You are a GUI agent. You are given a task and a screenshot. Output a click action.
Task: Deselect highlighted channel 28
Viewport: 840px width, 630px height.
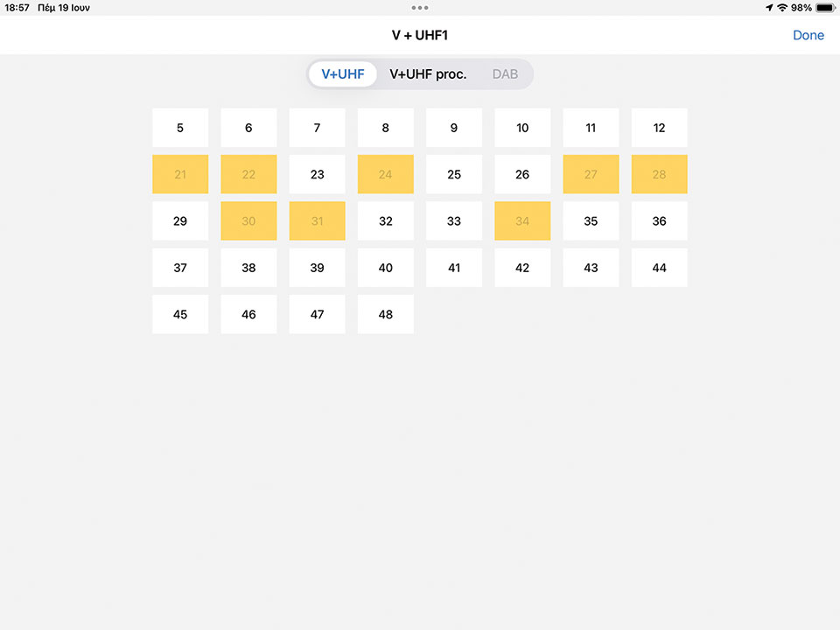click(x=659, y=174)
